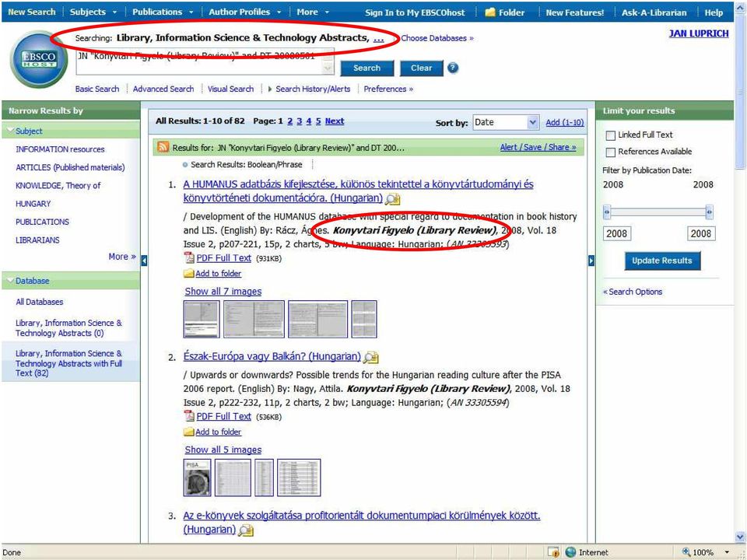Open fourth thumbnail of result 2 images

coord(299,478)
